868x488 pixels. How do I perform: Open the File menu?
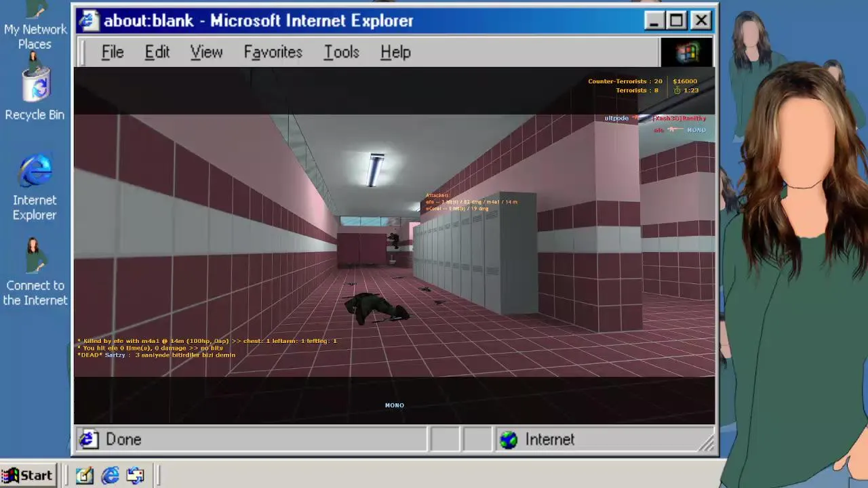(113, 52)
